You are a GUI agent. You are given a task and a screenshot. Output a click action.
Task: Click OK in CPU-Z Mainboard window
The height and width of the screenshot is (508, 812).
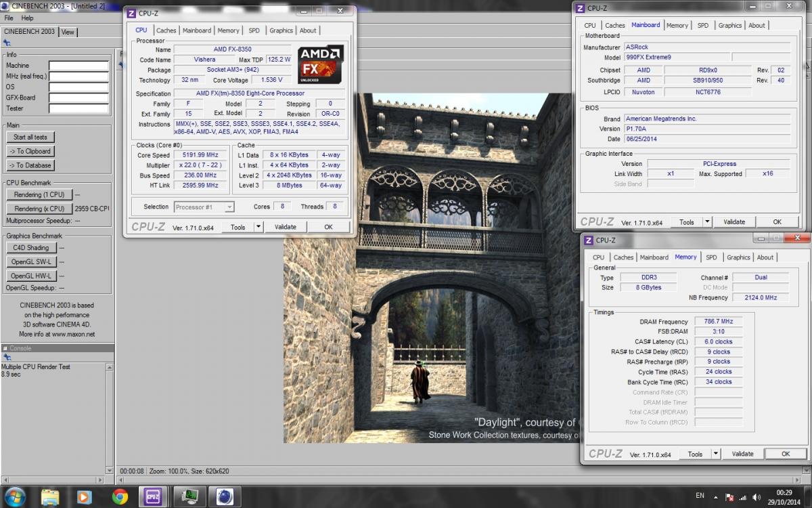(x=777, y=221)
